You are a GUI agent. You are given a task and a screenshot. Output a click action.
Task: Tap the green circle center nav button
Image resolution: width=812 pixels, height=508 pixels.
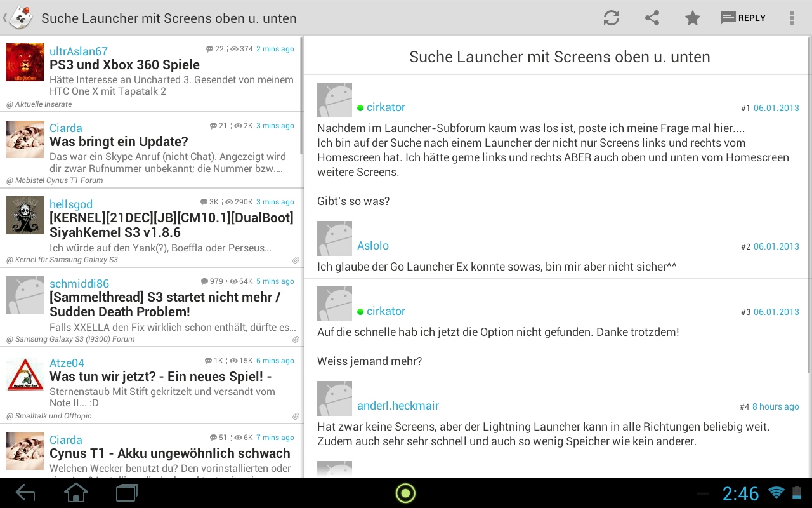[405, 493]
